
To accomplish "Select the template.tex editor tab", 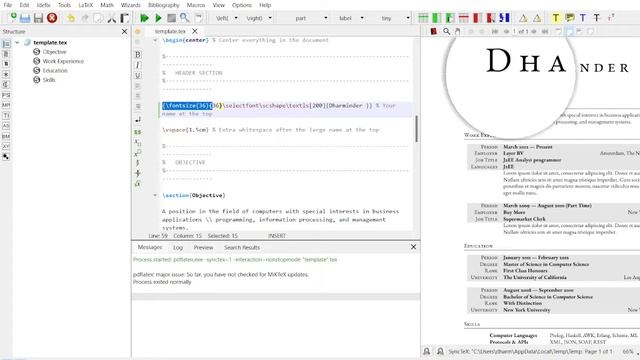I will (x=170, y=31).
